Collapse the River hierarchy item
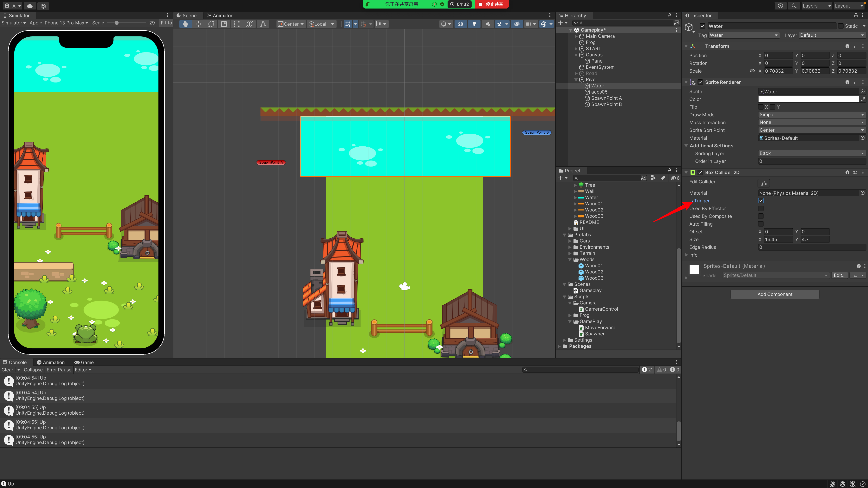Image resolution: width=868 pixels, height=488 pixels. (x=576, y=80)
